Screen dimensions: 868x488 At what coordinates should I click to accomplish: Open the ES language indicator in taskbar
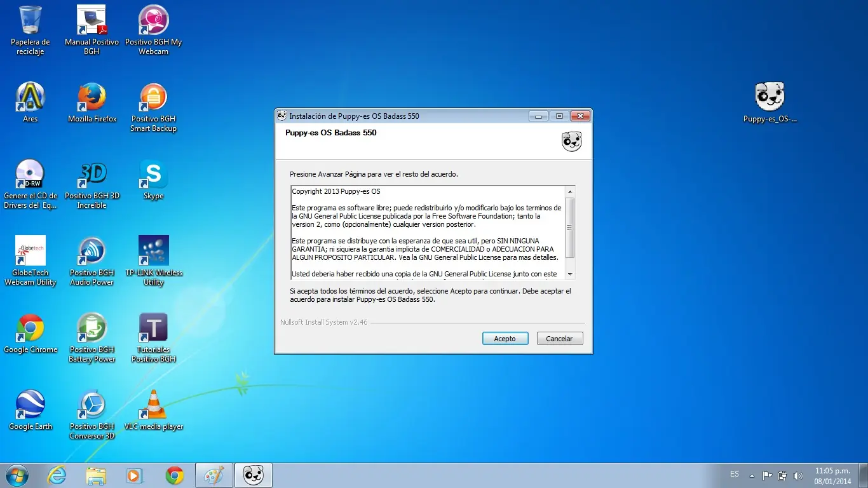pyautogui.click(x=735, y=474)
